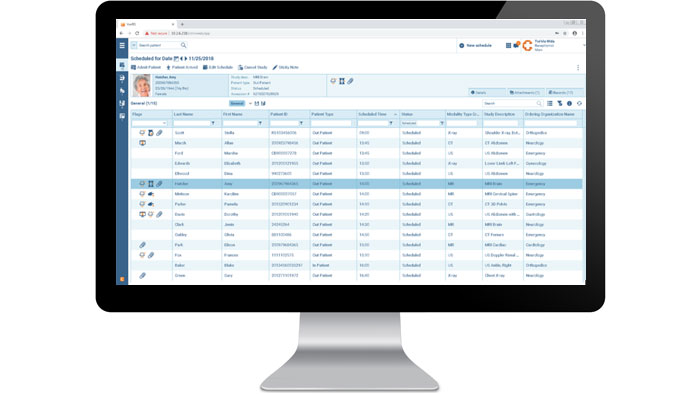700x394 pixels.
Task: Open dropdown arrow beside General view button
Action: [250, 104]
